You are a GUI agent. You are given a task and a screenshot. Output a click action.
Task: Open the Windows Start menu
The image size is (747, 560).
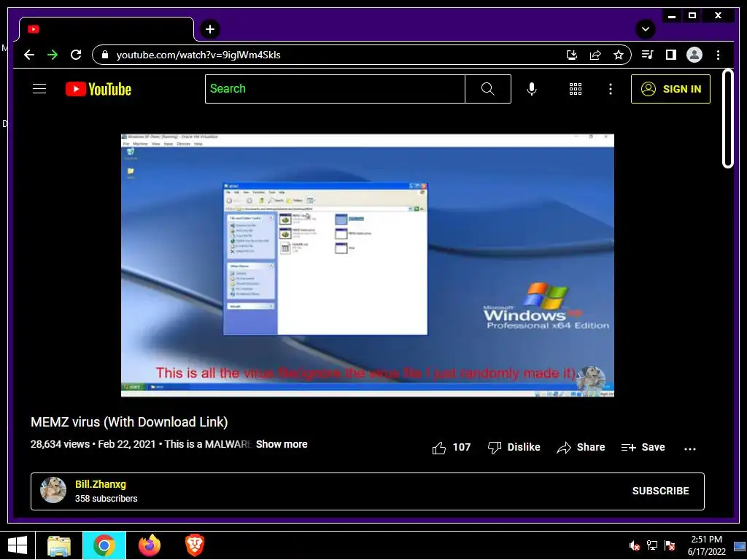click(x=18, y=545)
